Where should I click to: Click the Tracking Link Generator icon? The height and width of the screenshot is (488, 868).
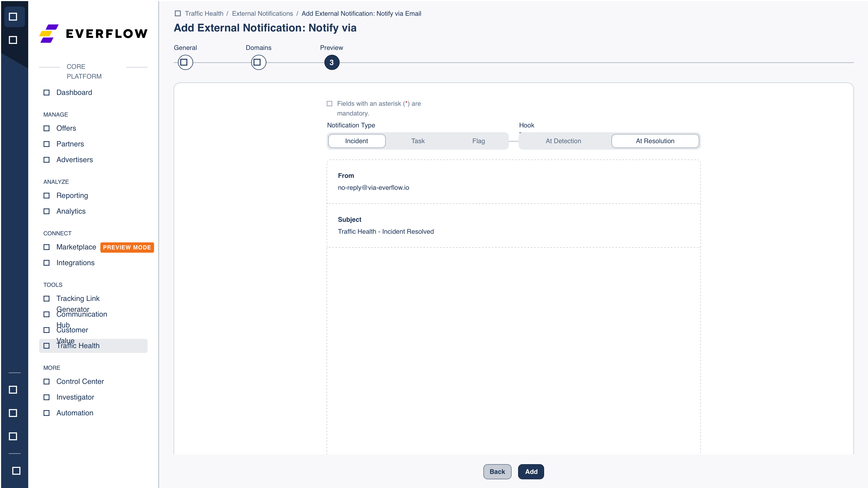click(x=46, y=299)
